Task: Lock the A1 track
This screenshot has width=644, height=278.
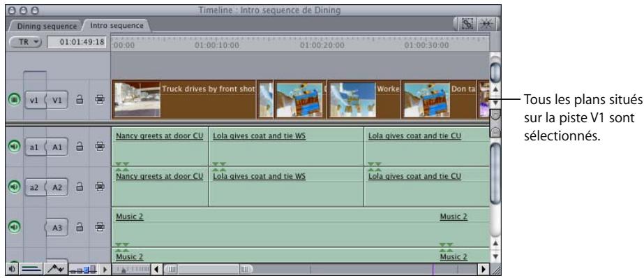Action: pos(80,147)
